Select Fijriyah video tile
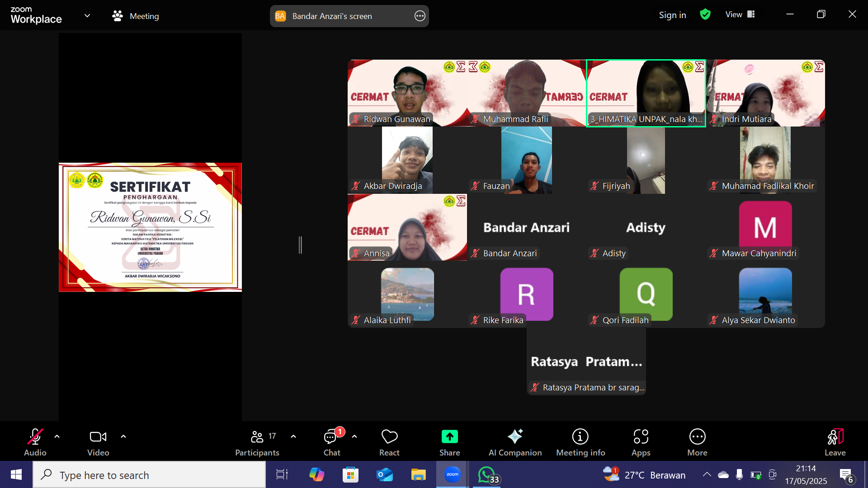 646,160
